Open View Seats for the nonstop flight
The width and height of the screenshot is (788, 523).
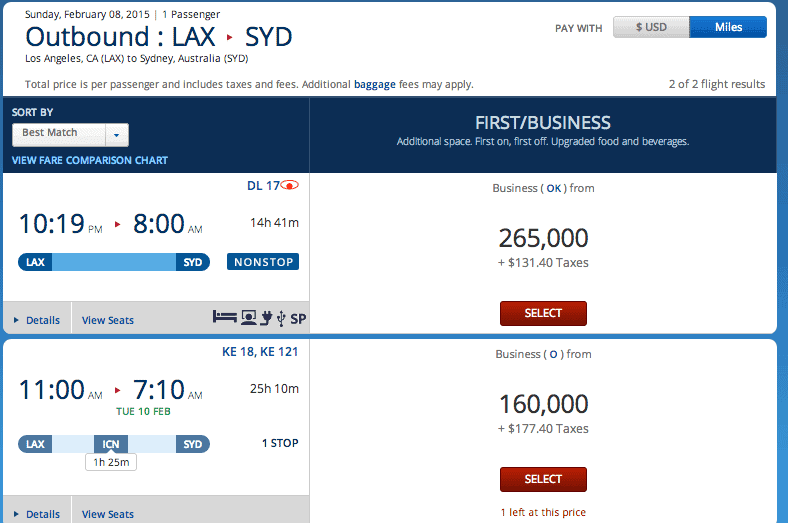point(108,320)
